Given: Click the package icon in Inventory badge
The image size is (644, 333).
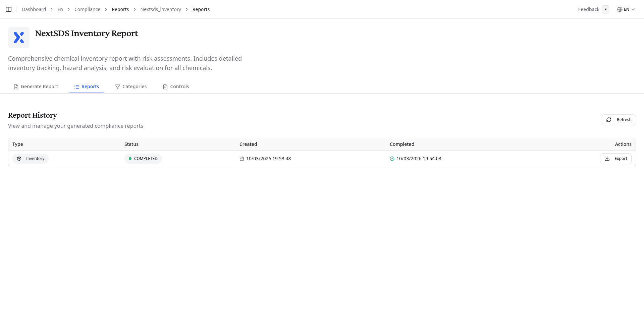Looking at the screenshot, I should point(19,159).
